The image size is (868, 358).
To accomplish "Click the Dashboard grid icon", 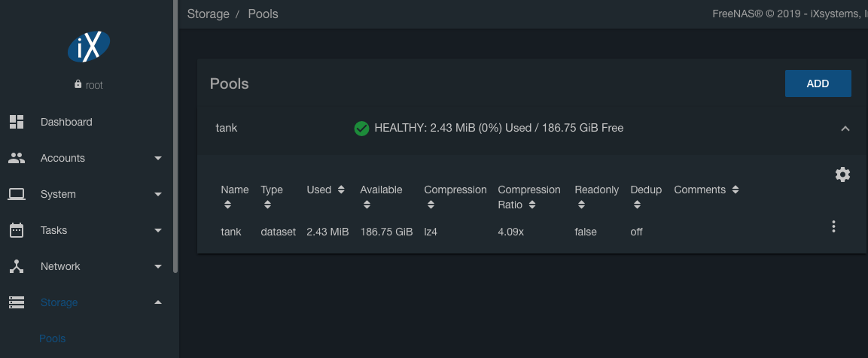I will (x=17, y=122).
